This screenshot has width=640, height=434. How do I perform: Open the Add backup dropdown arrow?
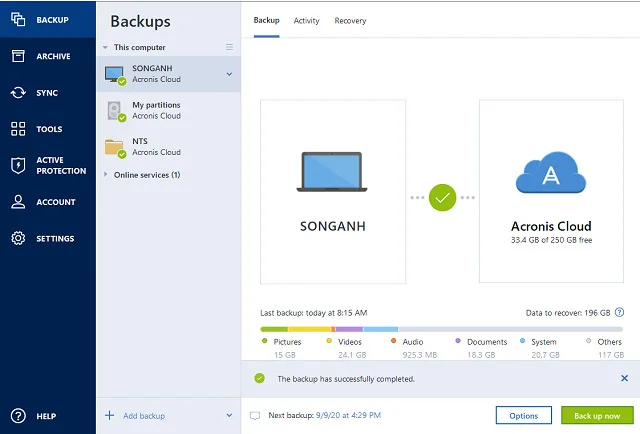point(229,416)
